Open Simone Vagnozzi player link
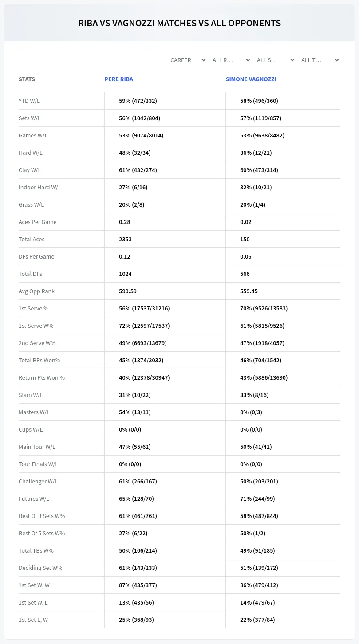This screenshot has height=644, width=359. 251,79
